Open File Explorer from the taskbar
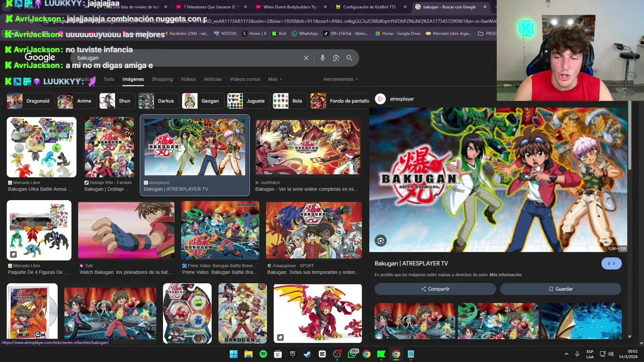This screenshot has width=644, height=362. pyautogui.click(x=248, y=354)
